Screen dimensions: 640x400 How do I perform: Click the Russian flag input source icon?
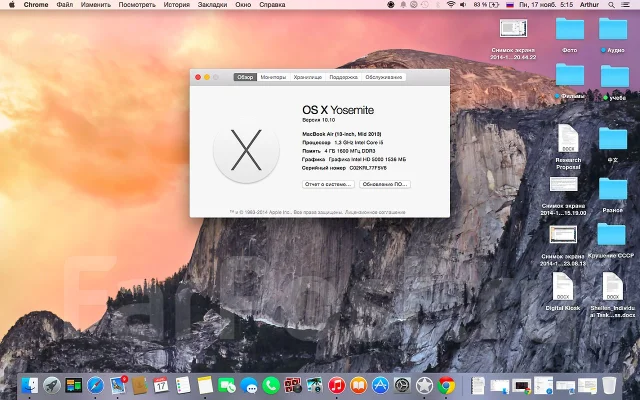[x=509, y=5]
